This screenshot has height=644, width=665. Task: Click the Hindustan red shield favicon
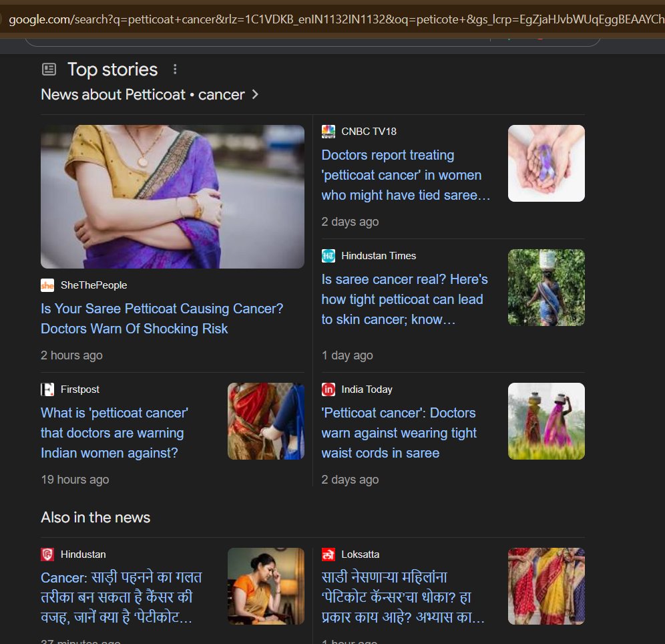pyautogui.click(x=47, y=554)
